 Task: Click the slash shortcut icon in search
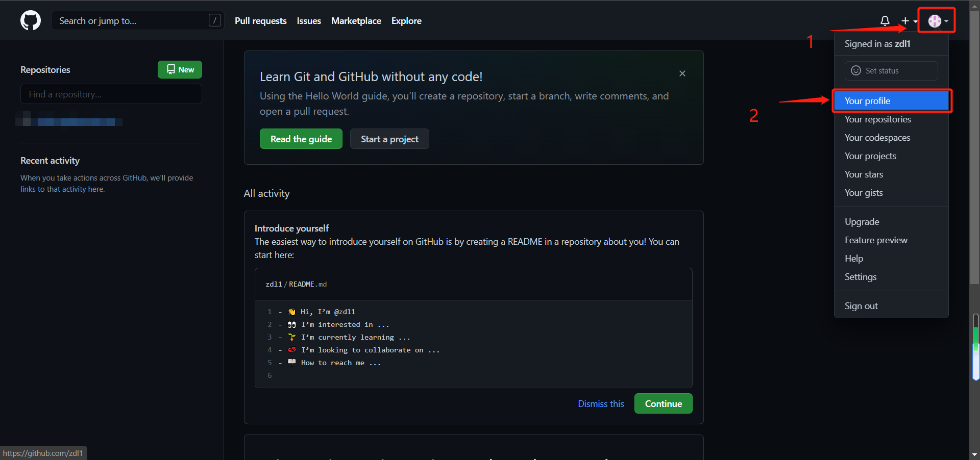[215, 20]
